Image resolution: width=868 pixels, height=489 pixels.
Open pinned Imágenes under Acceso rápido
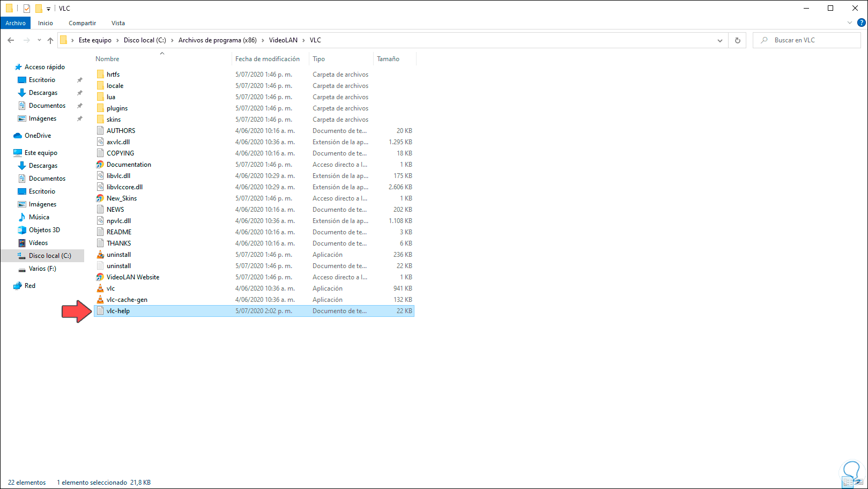click(x=42, y=118)
